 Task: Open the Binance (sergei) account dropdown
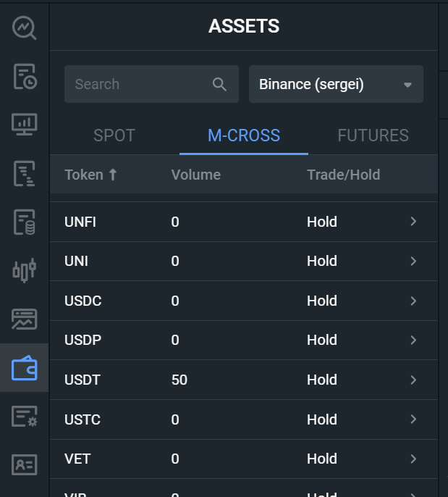tap(336, 84)
